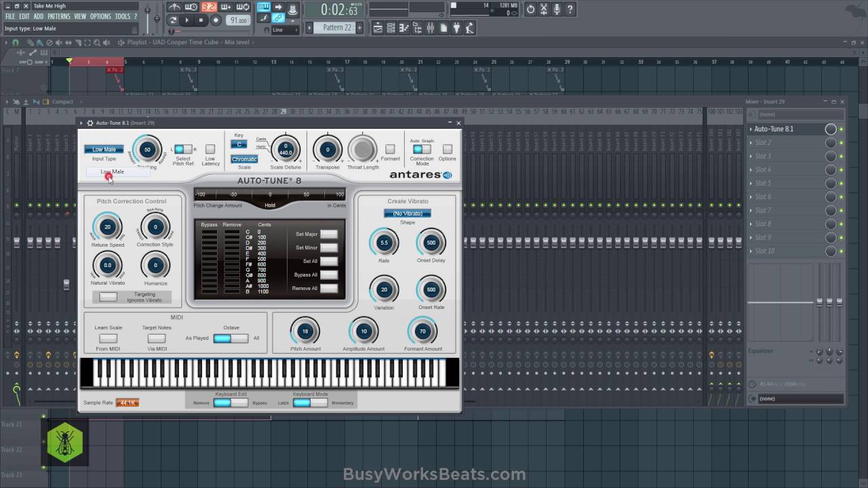Open the Scale Chromatic dropdown

point(244,159)
